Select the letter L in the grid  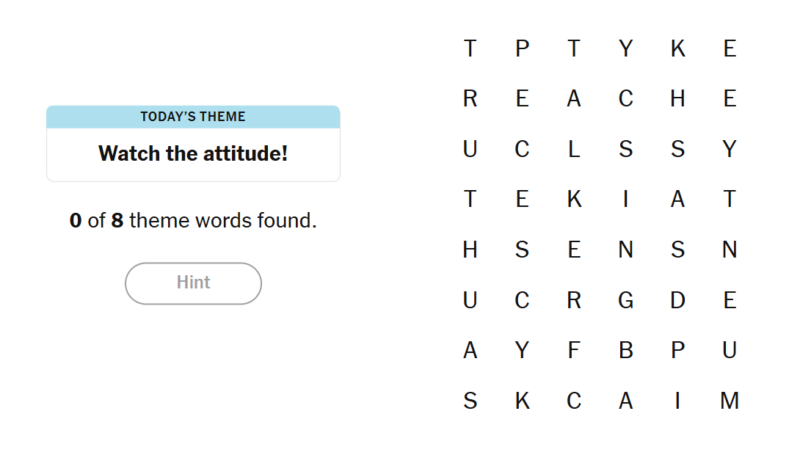click(574, 149)
